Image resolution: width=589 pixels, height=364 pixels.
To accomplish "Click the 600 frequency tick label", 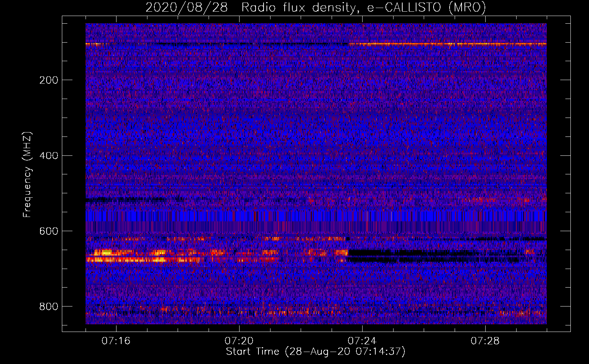I will tap(49, 232).
